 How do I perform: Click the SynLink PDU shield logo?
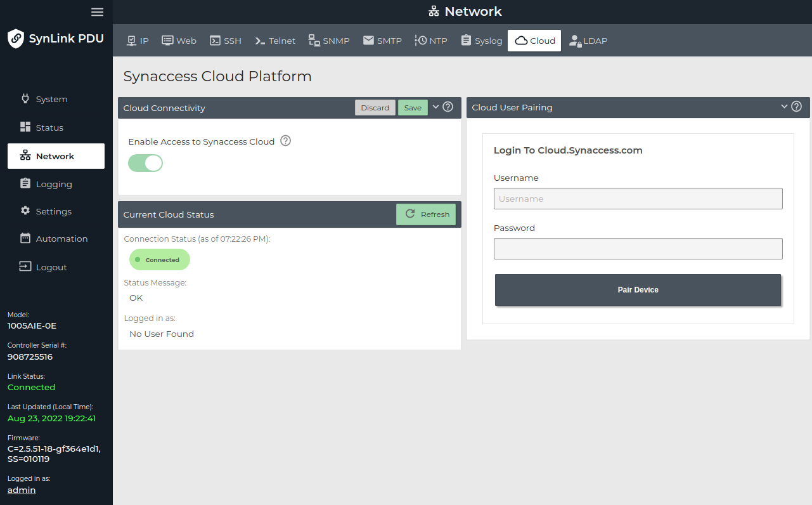[16, 39]
